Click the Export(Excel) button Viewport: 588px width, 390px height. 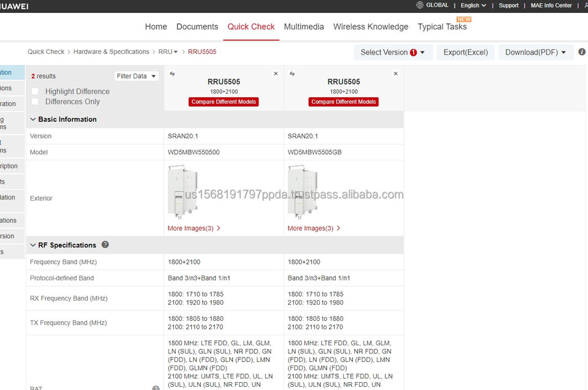pos(466,52)
